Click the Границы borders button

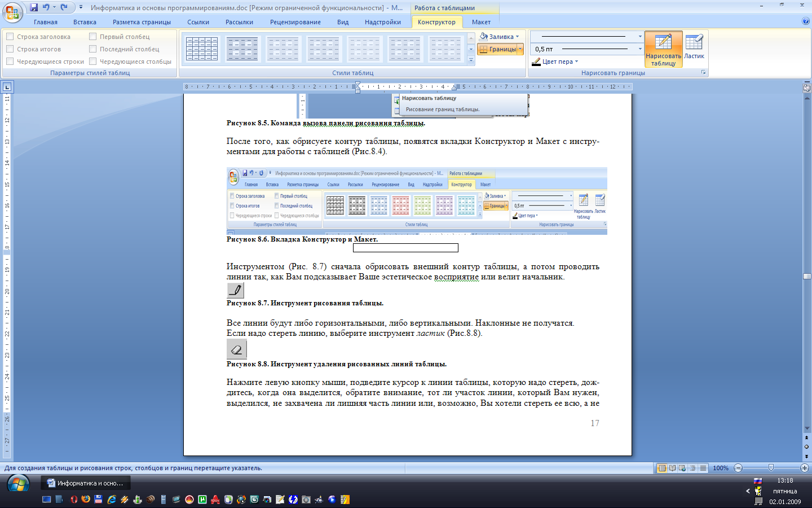coord(497,49)
